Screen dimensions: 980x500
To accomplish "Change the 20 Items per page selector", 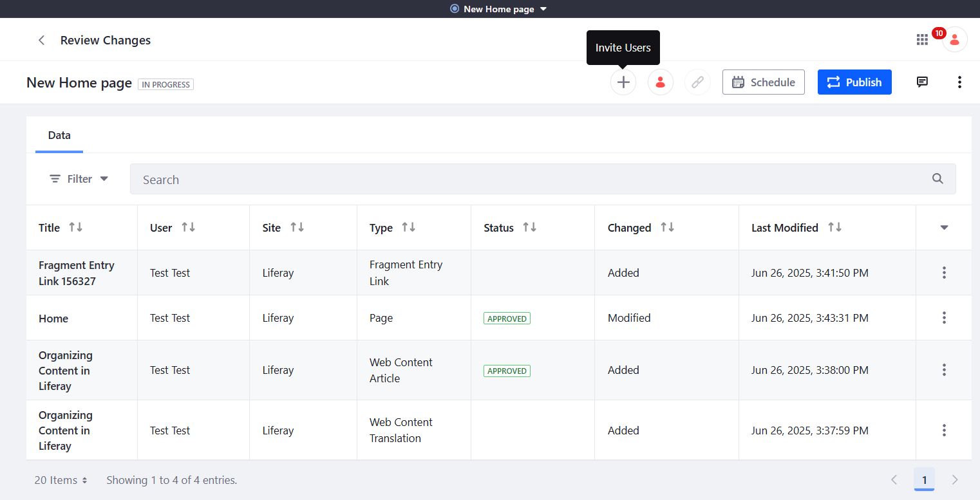I will point(61,480).
